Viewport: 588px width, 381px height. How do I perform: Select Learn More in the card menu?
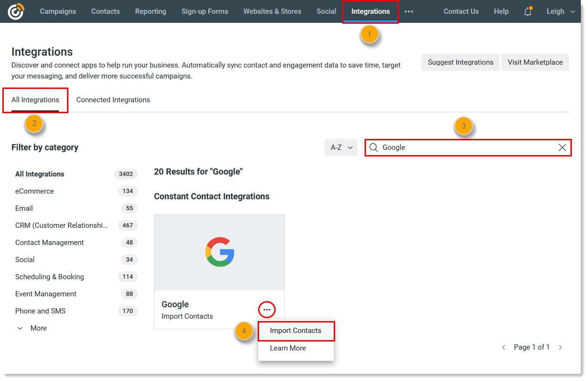click(287, 348)
